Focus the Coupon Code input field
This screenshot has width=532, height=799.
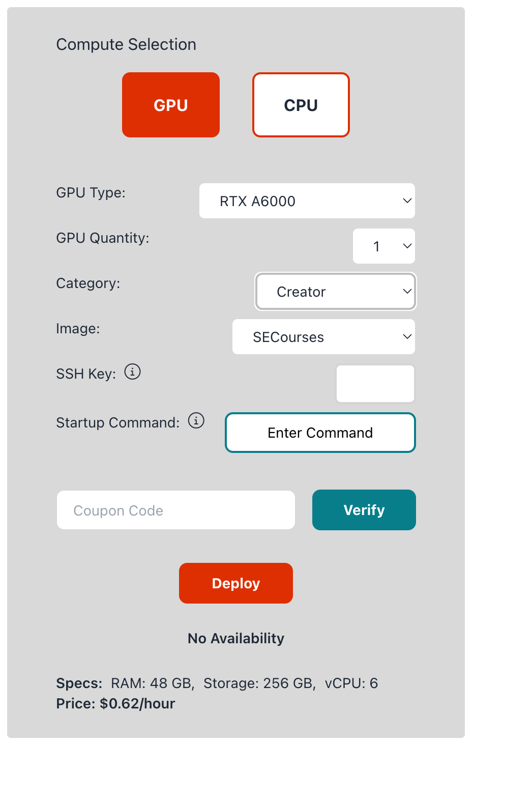[x=176, y=510]
